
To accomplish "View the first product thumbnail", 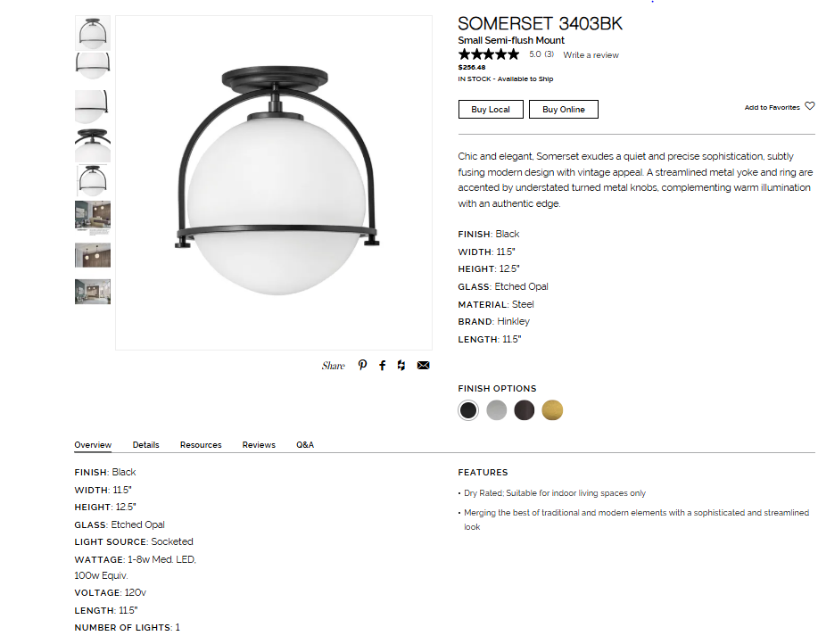I will click(93, 33).
